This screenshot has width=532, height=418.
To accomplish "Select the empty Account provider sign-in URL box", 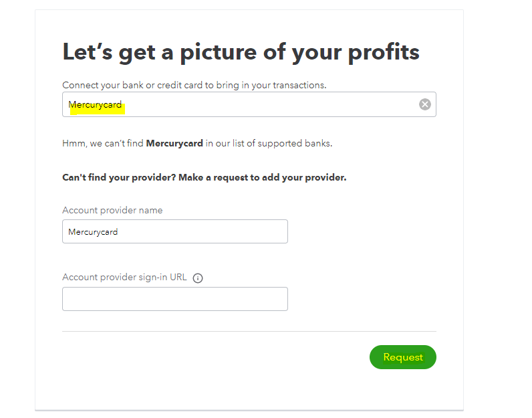I will 175,299.
